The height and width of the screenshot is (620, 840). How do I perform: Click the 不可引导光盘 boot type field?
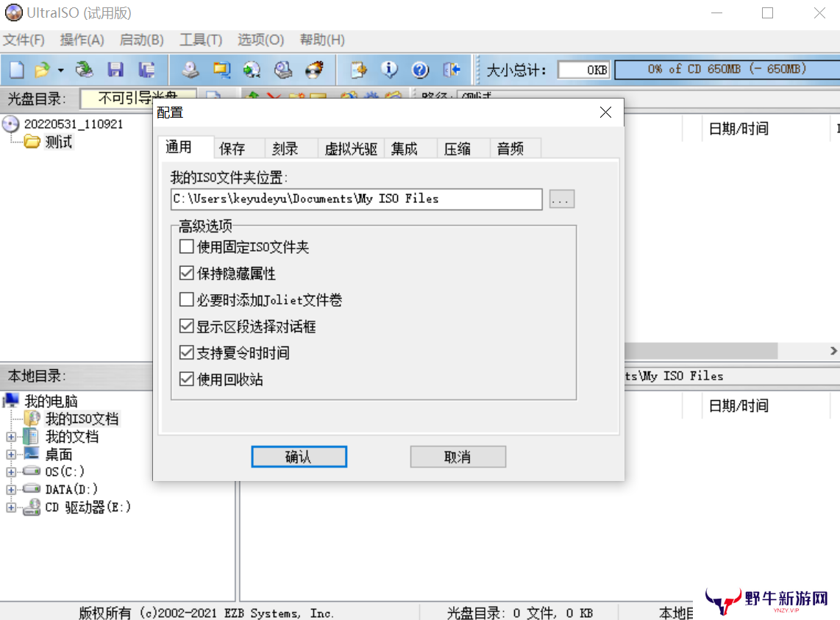(x=138, y=98)
